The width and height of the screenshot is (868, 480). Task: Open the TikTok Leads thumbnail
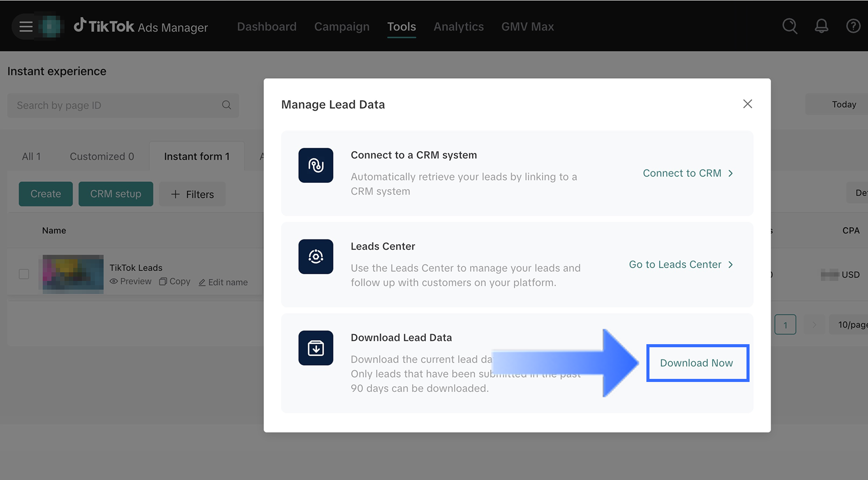pos(73,274)
